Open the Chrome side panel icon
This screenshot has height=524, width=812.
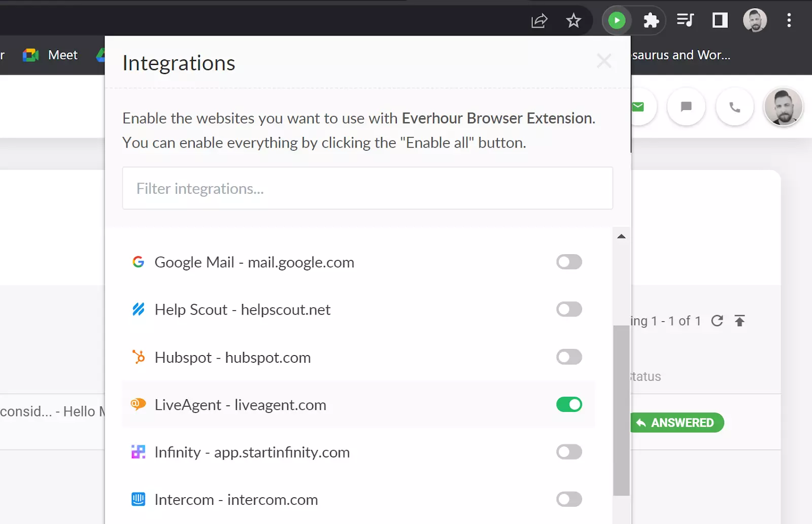tap(719, 20)
